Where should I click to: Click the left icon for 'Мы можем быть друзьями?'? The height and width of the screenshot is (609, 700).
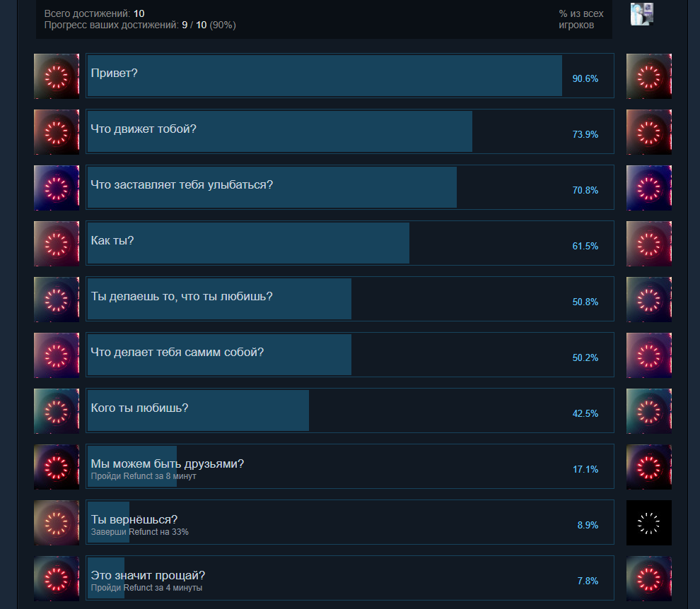pos(57,467)
